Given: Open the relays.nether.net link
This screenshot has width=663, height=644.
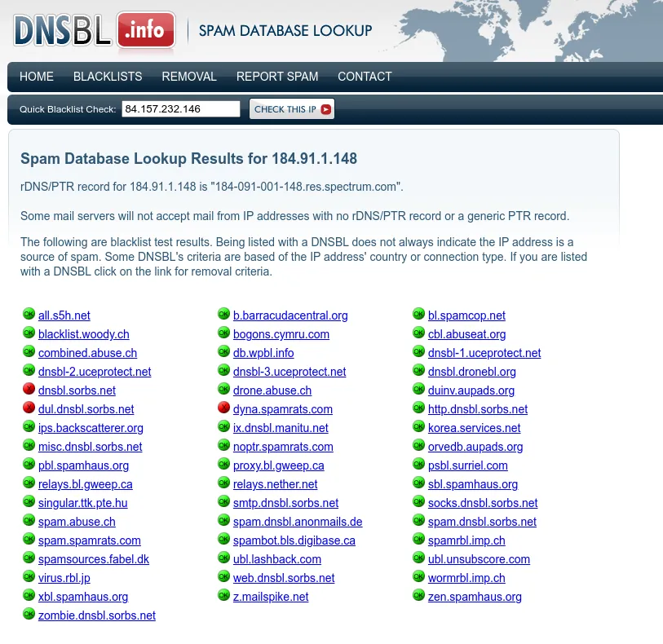Looking at the screenshot, I should (x=275, y=484).
